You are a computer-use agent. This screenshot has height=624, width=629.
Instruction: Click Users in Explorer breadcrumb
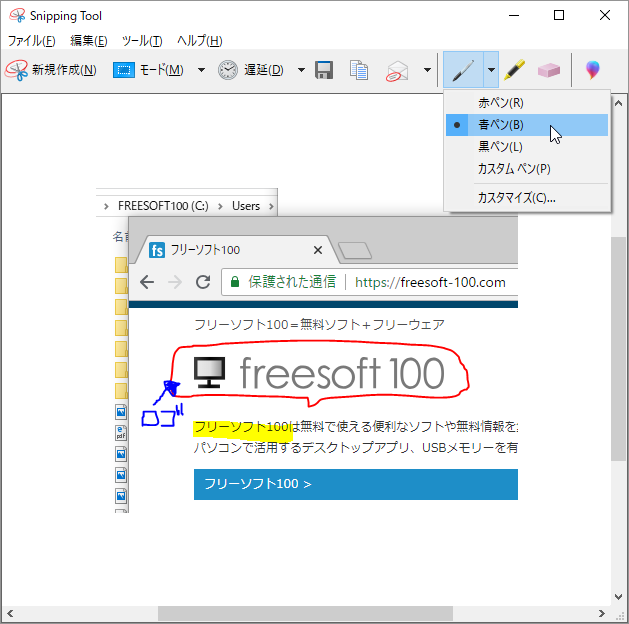coord(246,206)
